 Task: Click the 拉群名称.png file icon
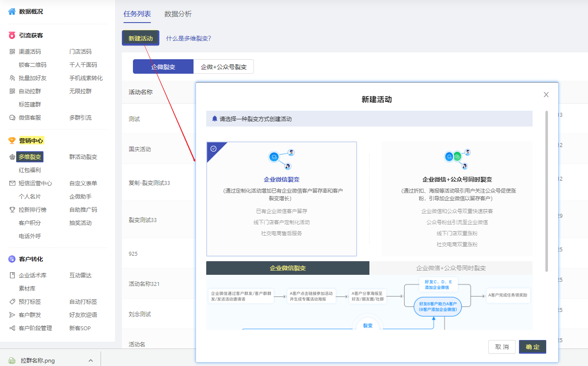click(12, 360)
